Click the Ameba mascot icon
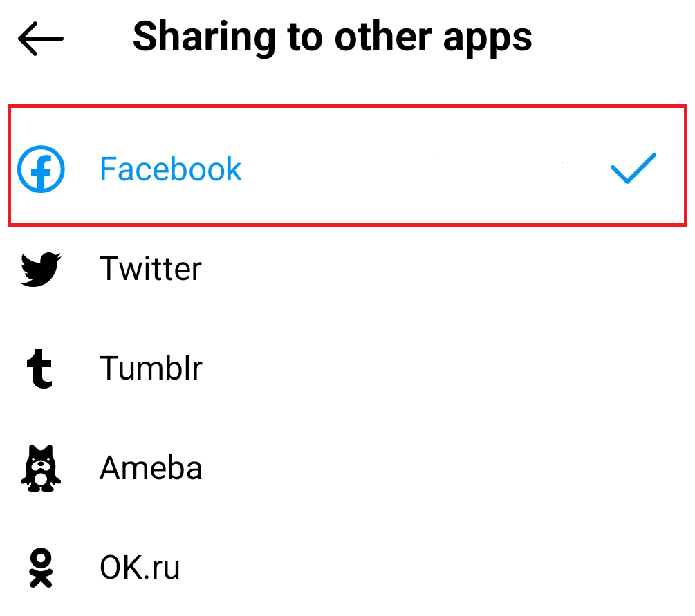This screenshot has height=616, width=695. [x=41, y=468]
